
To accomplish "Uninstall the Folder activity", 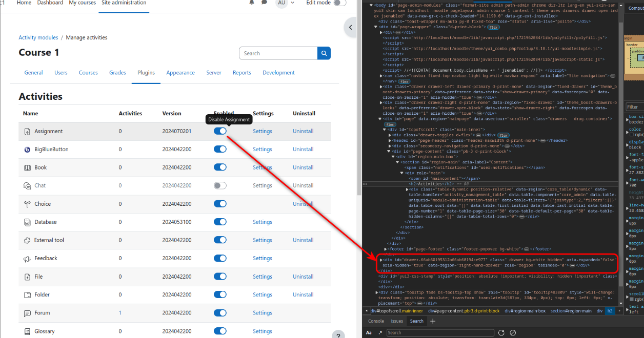I will 303,294.
